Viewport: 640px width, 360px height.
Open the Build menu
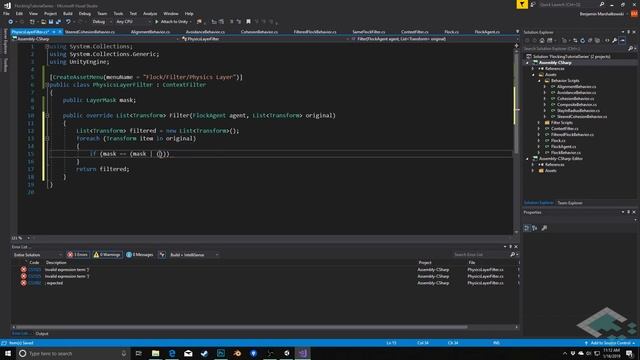click(x=68, y=13)
